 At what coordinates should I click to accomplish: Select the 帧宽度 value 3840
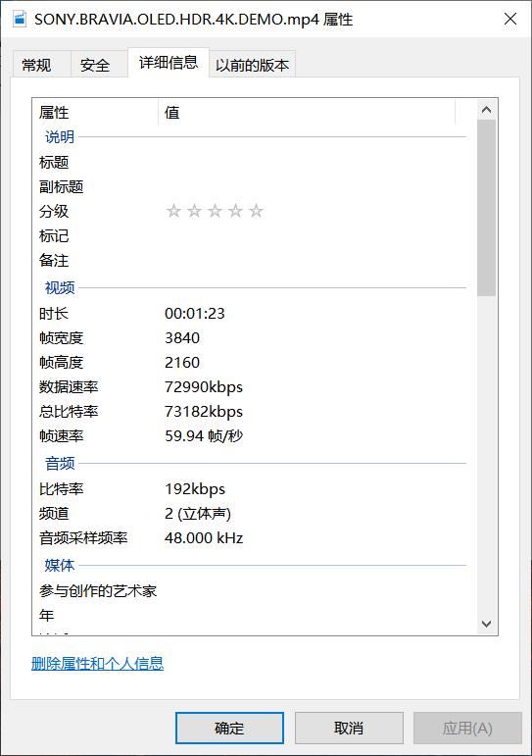click(x=182, y=338)
